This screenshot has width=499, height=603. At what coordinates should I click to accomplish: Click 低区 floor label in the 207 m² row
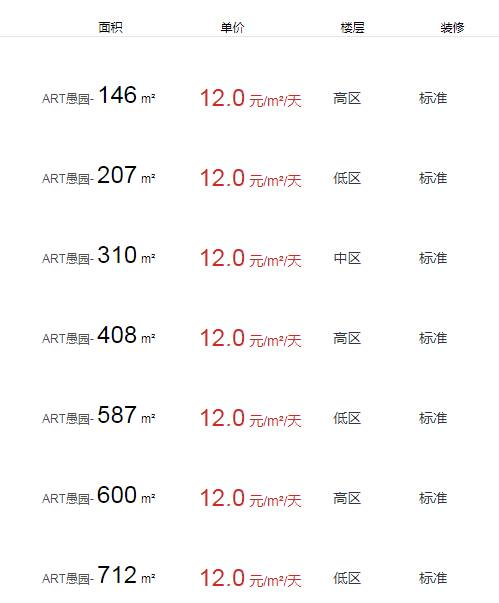[347, 178]
